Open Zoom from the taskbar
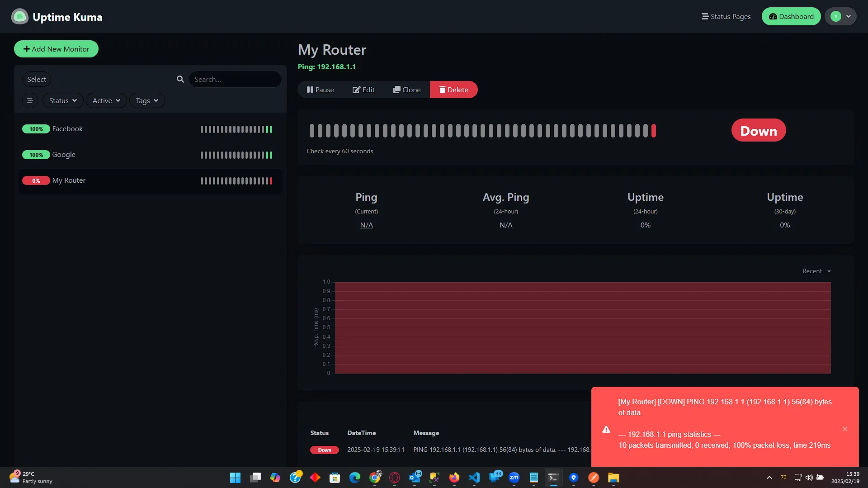The image size is (868, 488). point(514,478)
